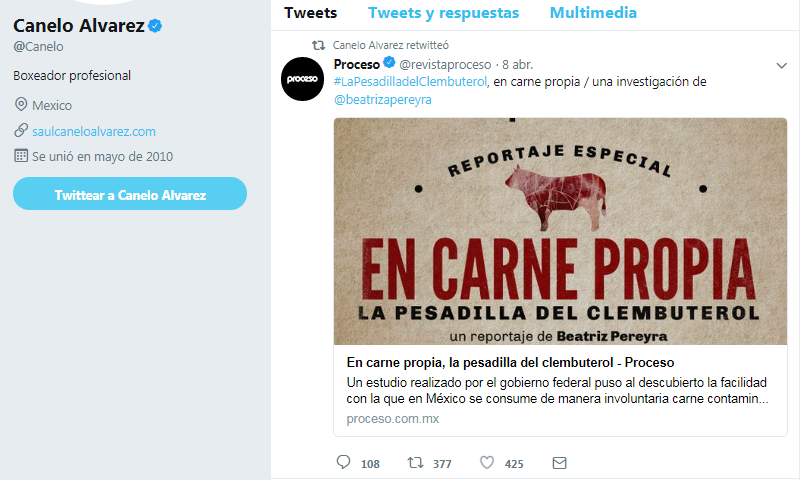Image resolution: width=800 pixels, height=480 pixels.
Task: Like the tweet with the heart icon
Action: click(x=487, y=463)
